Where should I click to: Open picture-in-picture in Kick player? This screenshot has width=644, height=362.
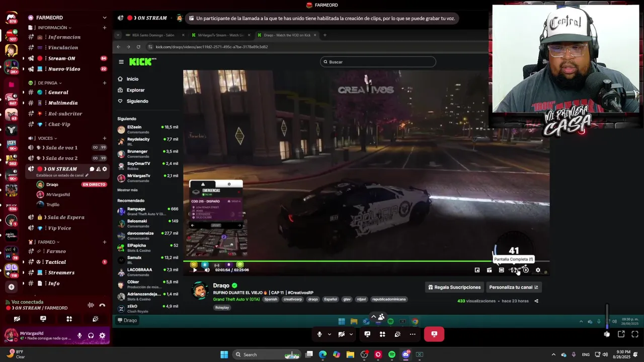tap(477, 270)
